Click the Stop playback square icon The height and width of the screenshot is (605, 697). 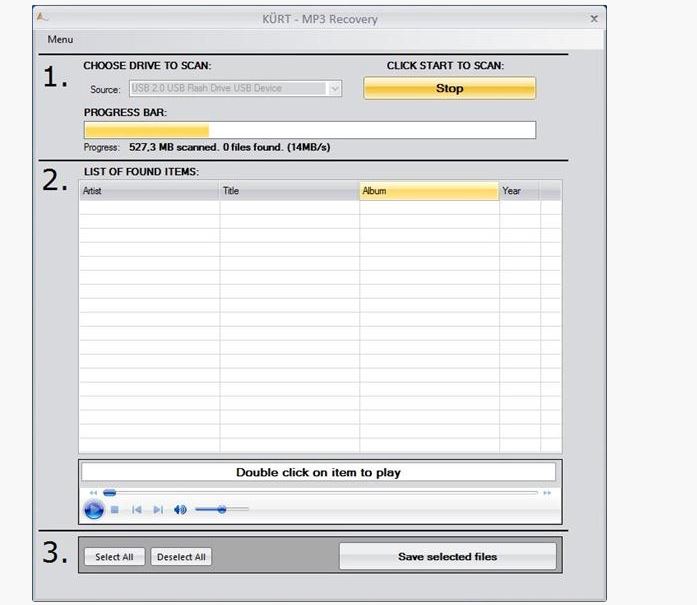[x=115, y=510]
